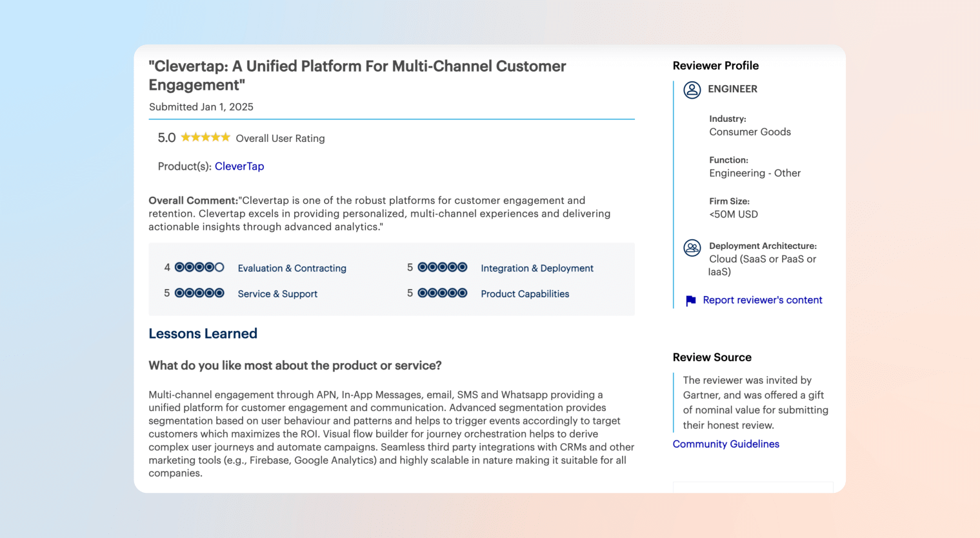Screen dimensions: 980x538
Task: Open the Community Guidelines page
Action: [x=726, y=444]
